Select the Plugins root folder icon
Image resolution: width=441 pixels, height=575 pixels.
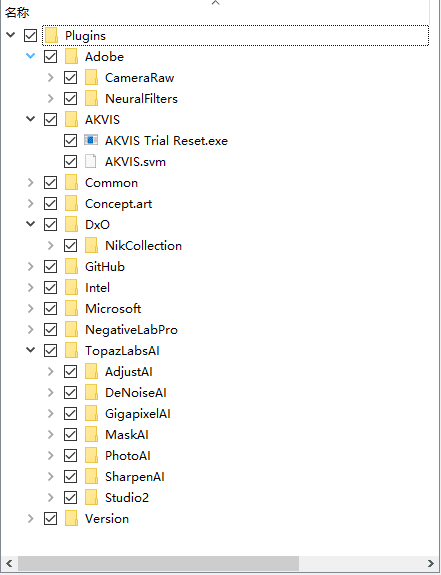click(x=51, y=36)
